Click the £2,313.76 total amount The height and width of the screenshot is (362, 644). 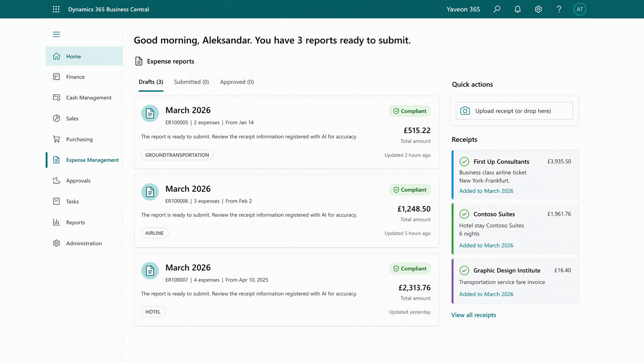(x=414, y=288)
